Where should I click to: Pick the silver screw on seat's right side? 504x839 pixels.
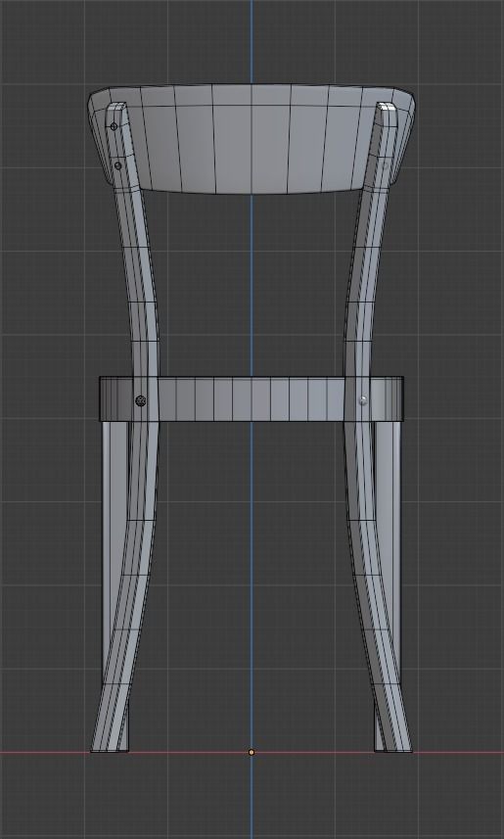363,399
